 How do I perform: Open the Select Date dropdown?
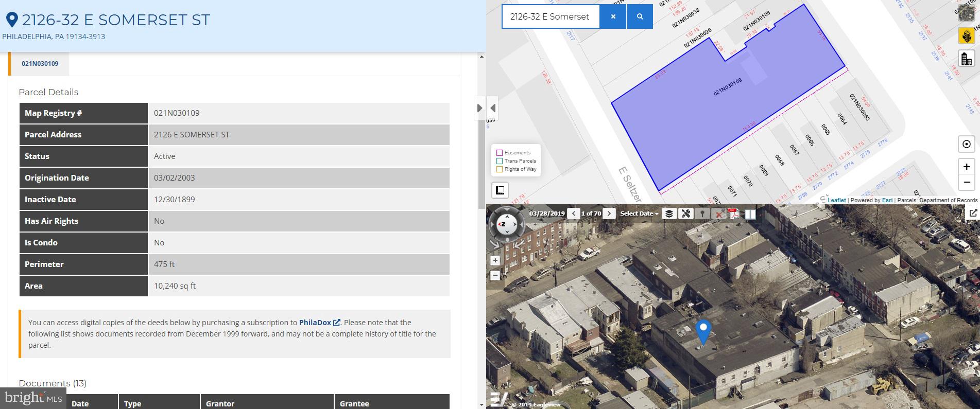pyautogui.click(x=639, y=214)
